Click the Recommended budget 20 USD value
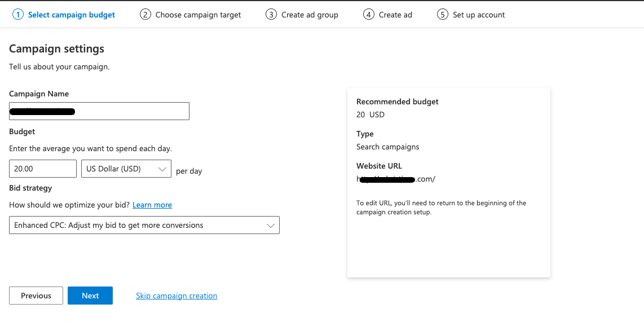Image resolution: width=644 pixels, height=326 pixels. (x=370, y=114)
